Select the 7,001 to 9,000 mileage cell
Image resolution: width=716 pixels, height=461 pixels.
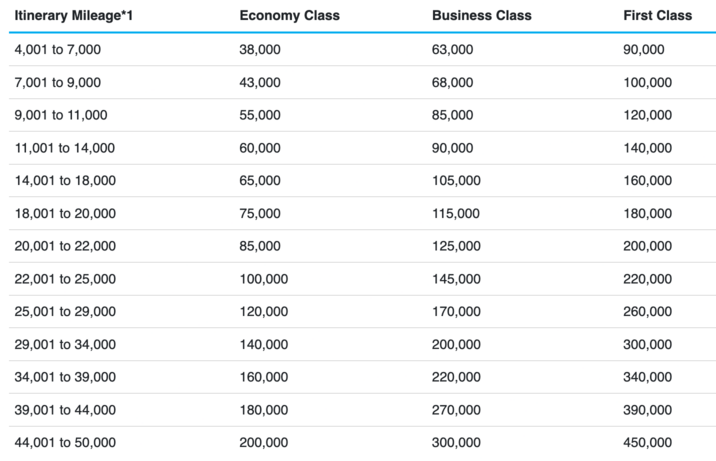(56, 82)
